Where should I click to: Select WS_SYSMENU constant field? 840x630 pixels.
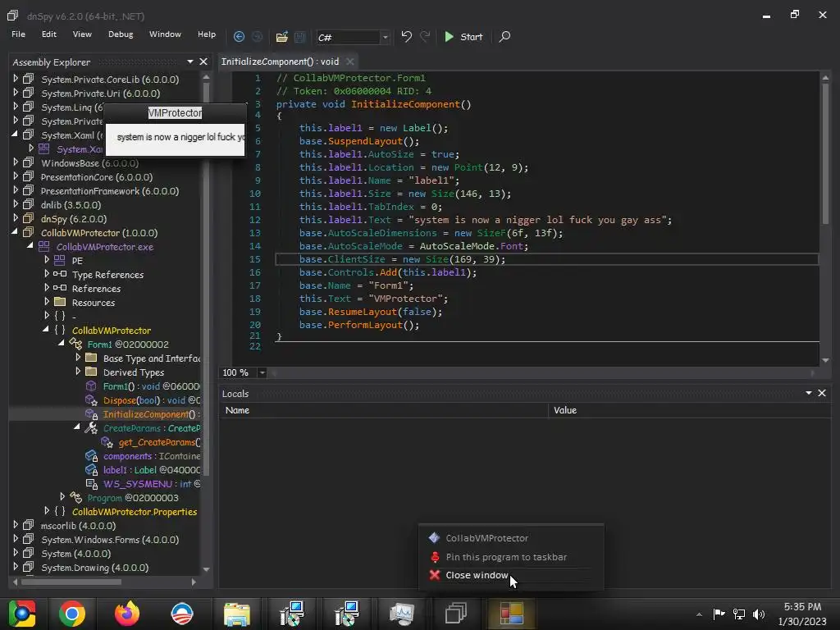click(x=152, y=483)
